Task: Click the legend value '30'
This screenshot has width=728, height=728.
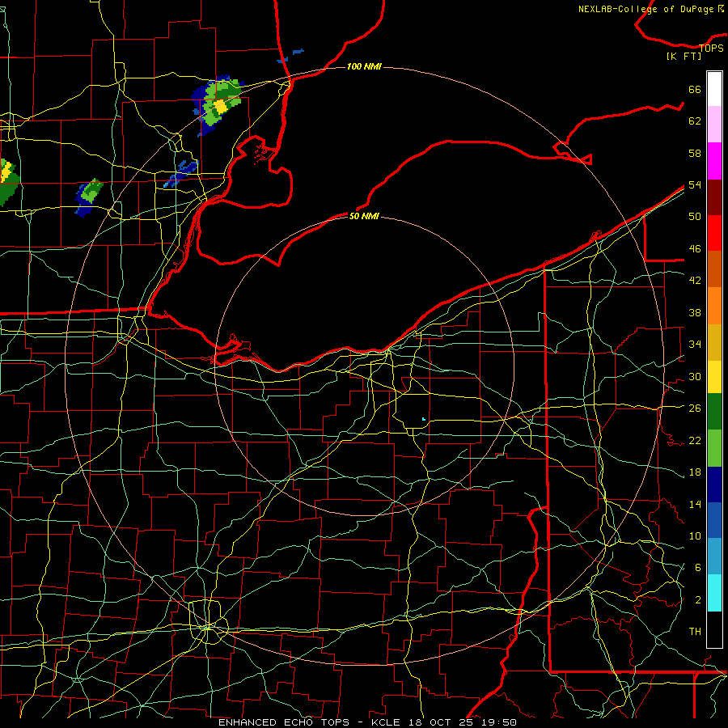Action: [x=695, y=376]
